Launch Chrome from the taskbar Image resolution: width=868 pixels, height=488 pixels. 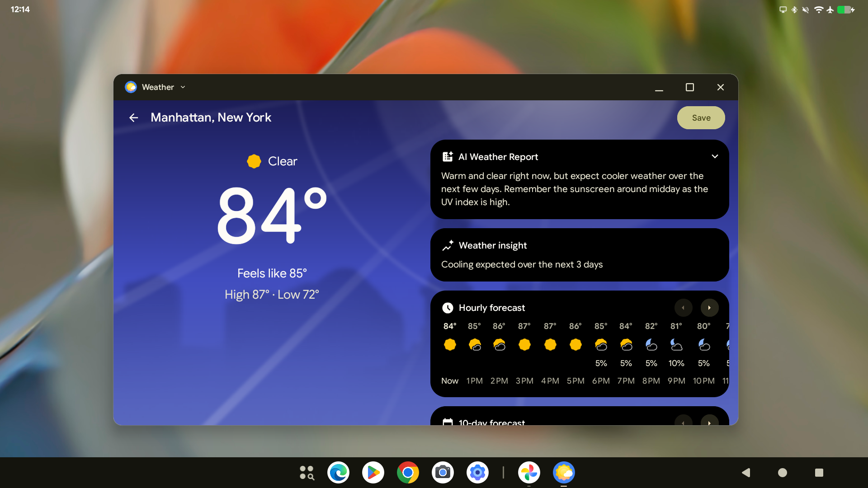(x=408, y=473)
